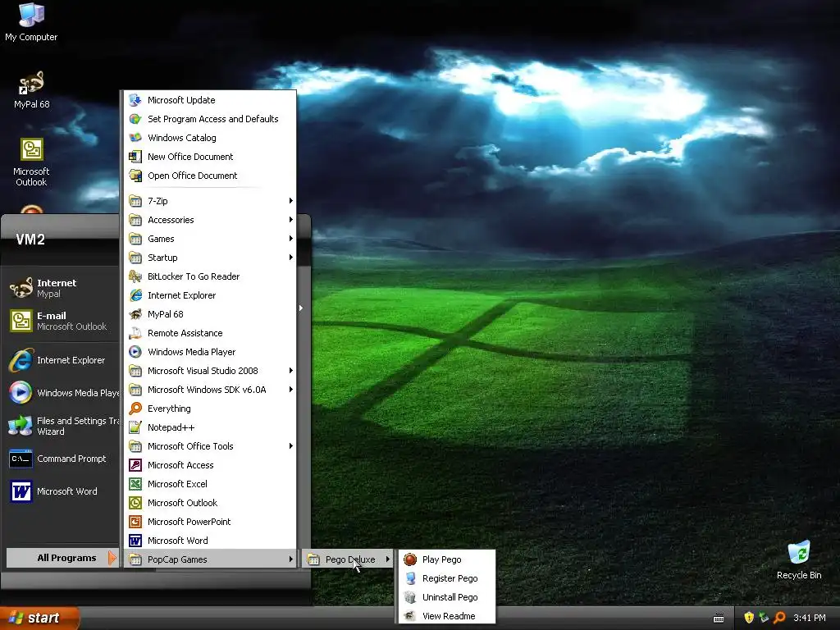
Task: Click security shield tray icon
Action: pos(749,618)
